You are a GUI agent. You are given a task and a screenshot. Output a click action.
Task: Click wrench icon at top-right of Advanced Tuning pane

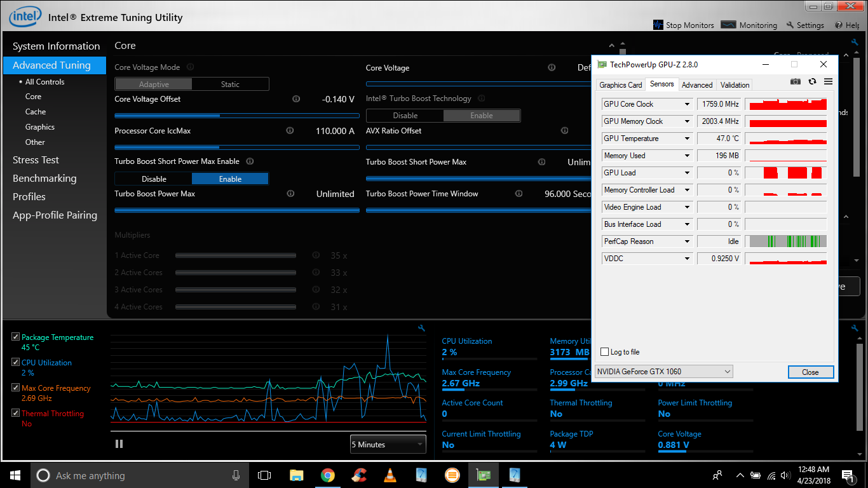[855, 43]
